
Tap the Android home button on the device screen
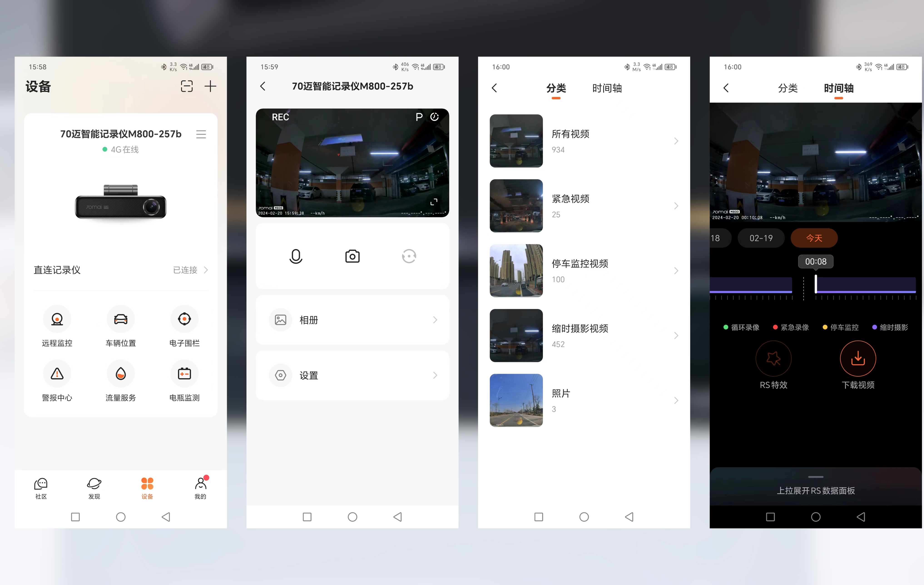(121, 517)
